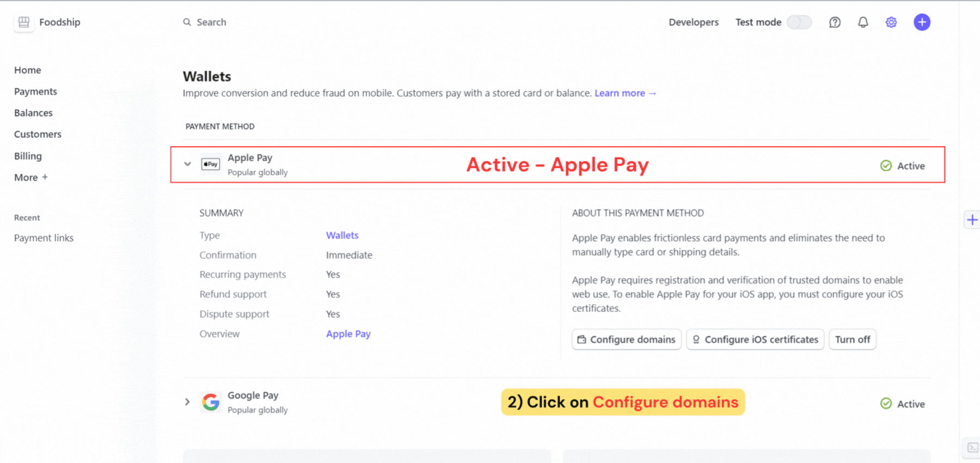Viewport: 980px width, 463px height.
Task: Click the search magnifier icon
Action: click(x=187, y=22)
